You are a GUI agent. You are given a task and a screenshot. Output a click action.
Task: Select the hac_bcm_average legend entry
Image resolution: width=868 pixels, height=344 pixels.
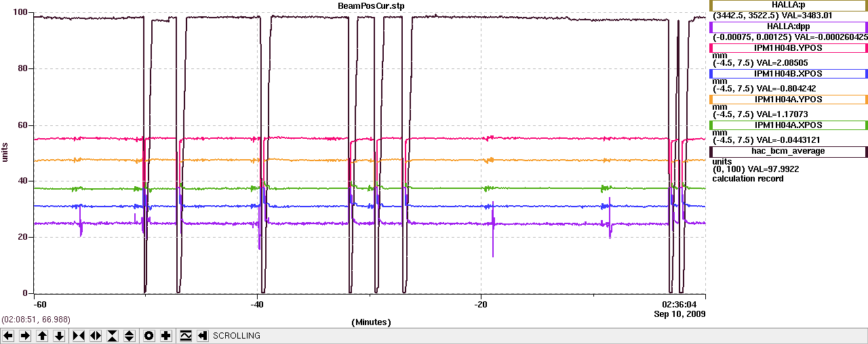[789, 151]
